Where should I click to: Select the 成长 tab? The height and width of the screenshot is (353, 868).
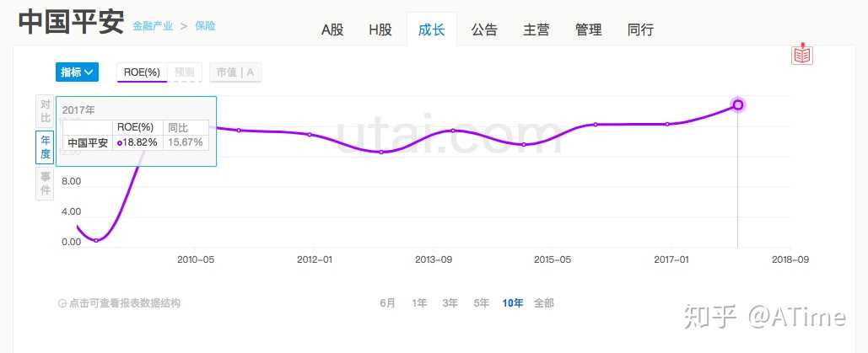point(431,29)
